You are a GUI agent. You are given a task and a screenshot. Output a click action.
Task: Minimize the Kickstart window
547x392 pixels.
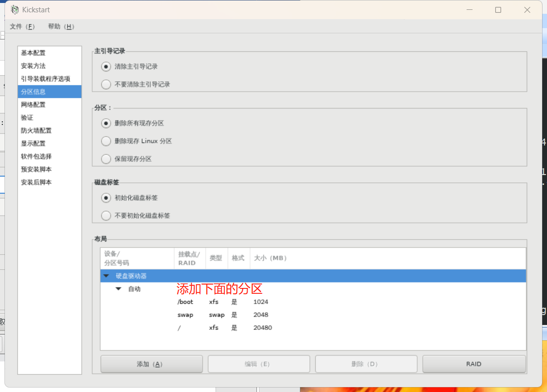click(x=470, y=10)
